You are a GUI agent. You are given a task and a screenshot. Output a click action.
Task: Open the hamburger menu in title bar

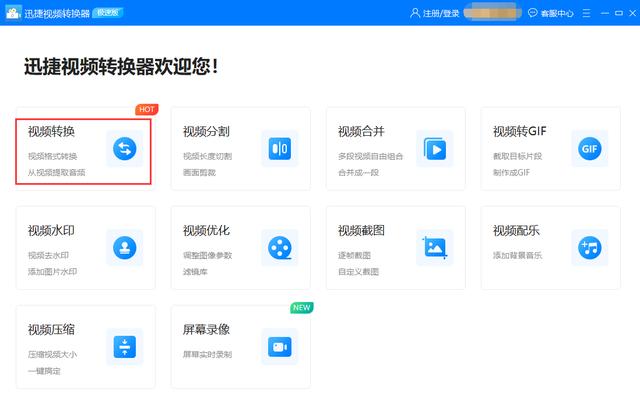click(x=587, y=13)
